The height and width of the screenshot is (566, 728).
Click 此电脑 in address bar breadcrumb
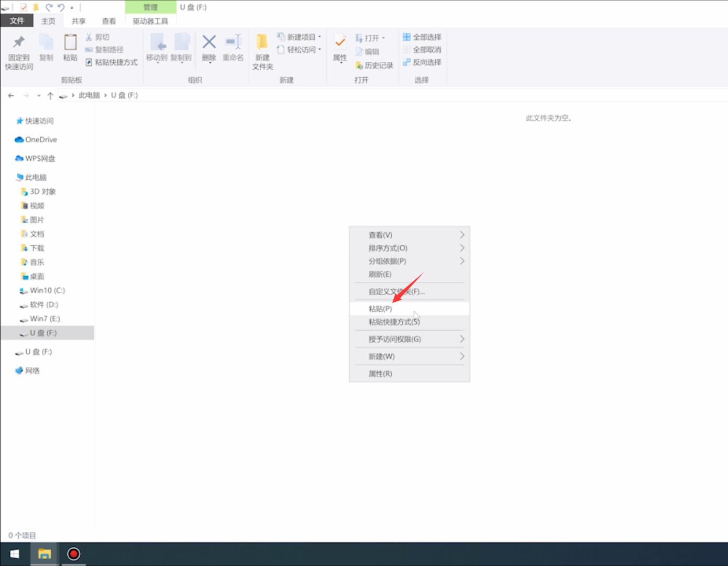tap(89, 95)
